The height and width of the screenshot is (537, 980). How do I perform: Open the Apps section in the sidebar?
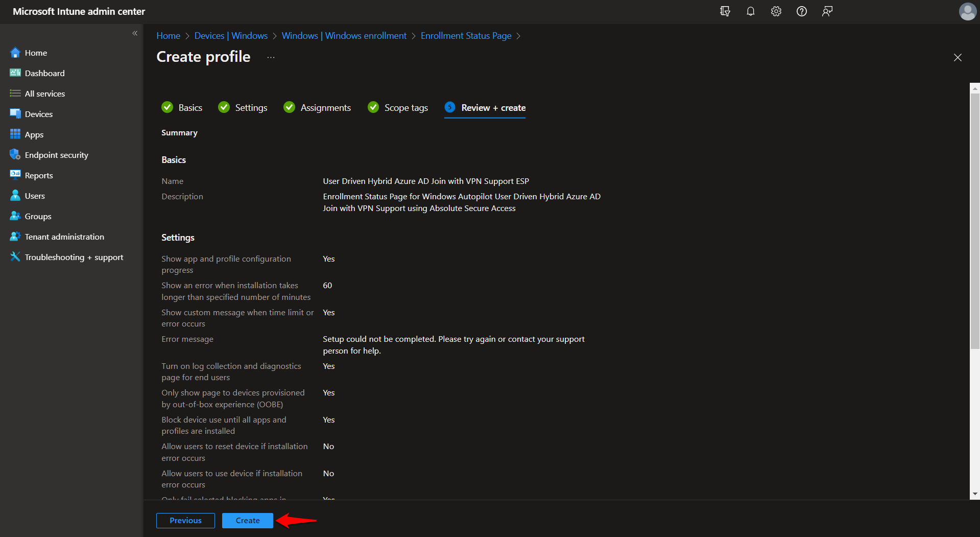click(33, 134)
